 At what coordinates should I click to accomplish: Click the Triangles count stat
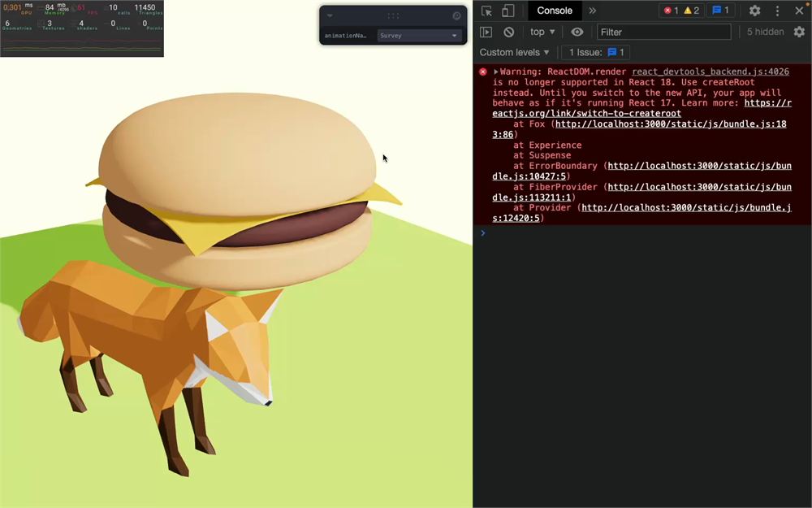click(x=148, y=9)
